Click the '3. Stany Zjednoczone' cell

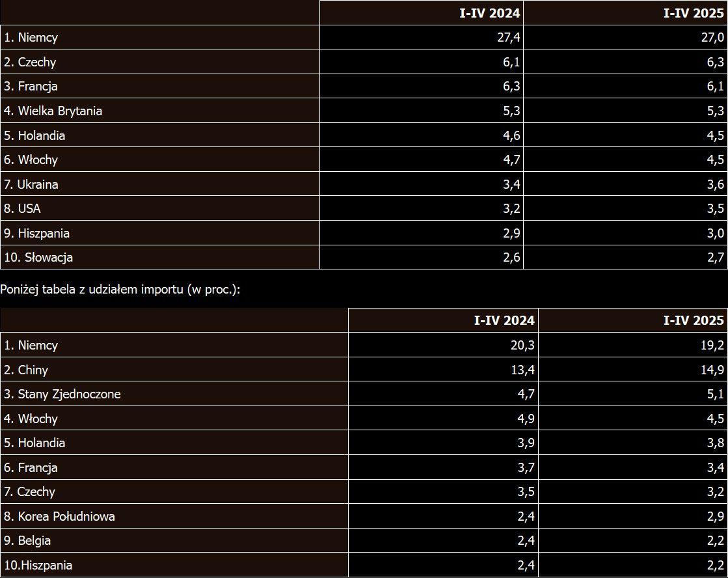point(62,394)
